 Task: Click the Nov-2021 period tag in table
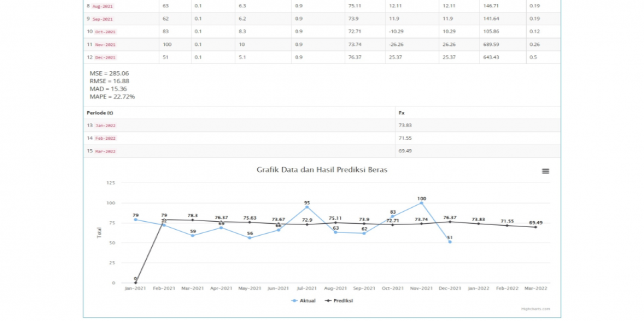[x=106, y=45]
